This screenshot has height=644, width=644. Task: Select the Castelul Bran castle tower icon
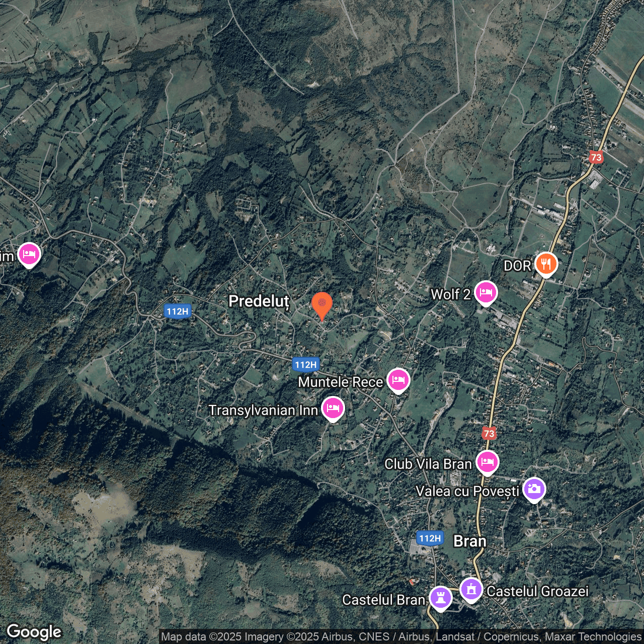(441, 598)
